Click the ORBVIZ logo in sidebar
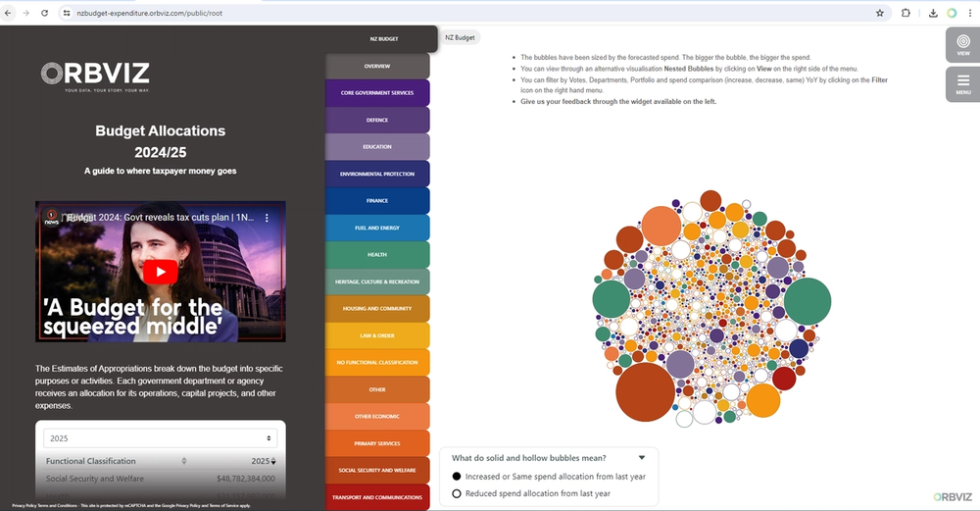 pos(95,77)
